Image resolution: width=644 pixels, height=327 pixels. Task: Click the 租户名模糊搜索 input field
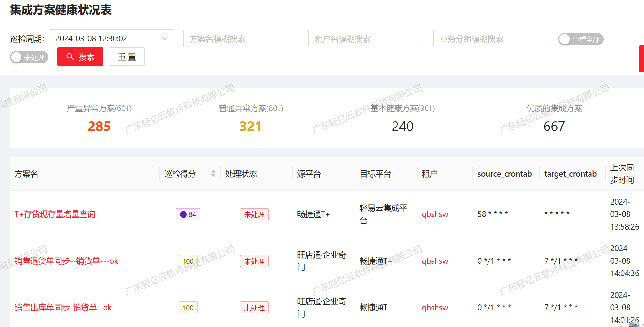point(366,38)
